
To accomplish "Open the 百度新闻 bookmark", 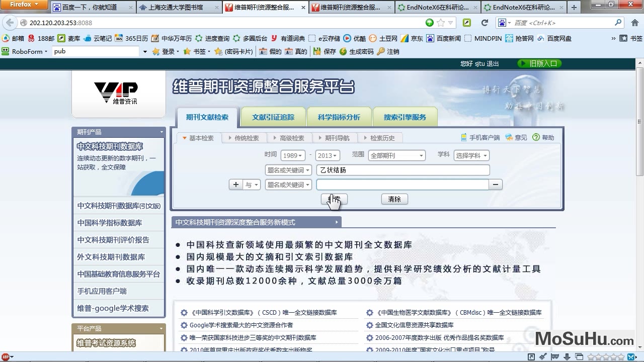I will tap(444, 38).
